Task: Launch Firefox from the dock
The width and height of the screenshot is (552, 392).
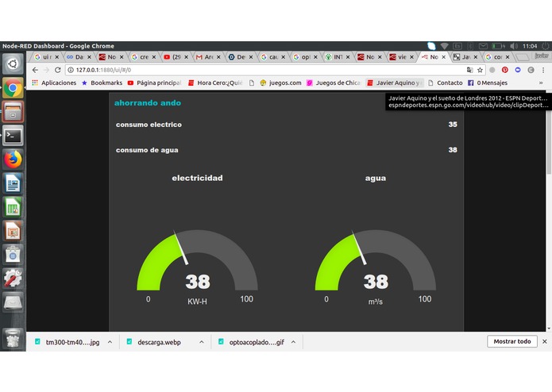Action: coord(13,159)
